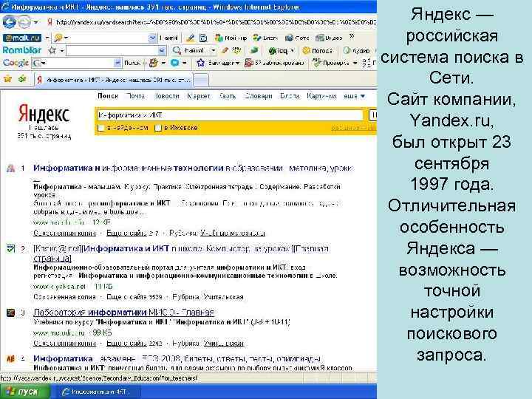Tick the 'в найденном' checkbox
Image resolution: width=532 pixels, height=399 pixels.
tap(100, 128)
